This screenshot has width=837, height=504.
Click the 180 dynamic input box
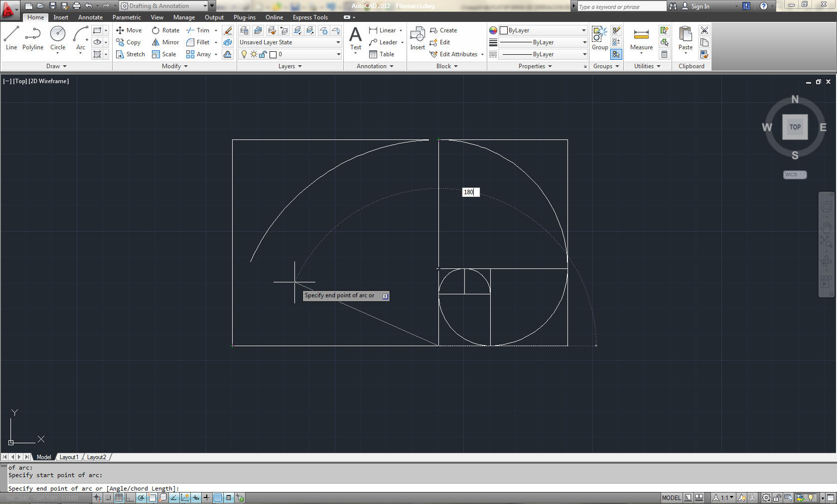point(471,192)
